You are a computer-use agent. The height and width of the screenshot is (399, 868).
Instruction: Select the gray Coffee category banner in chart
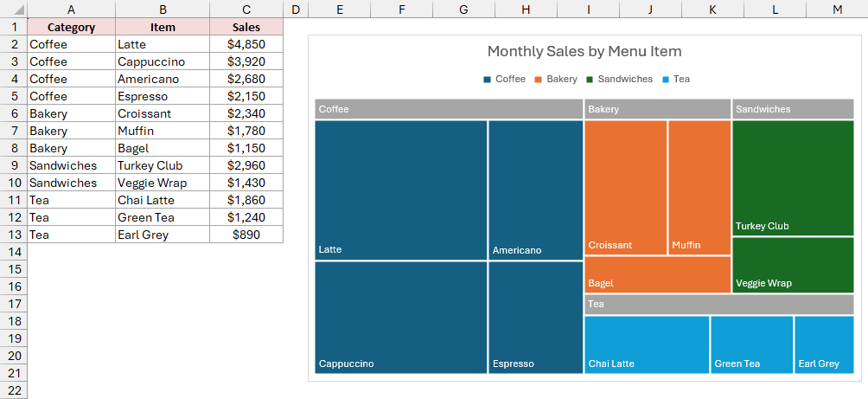[x=449, y=109]
